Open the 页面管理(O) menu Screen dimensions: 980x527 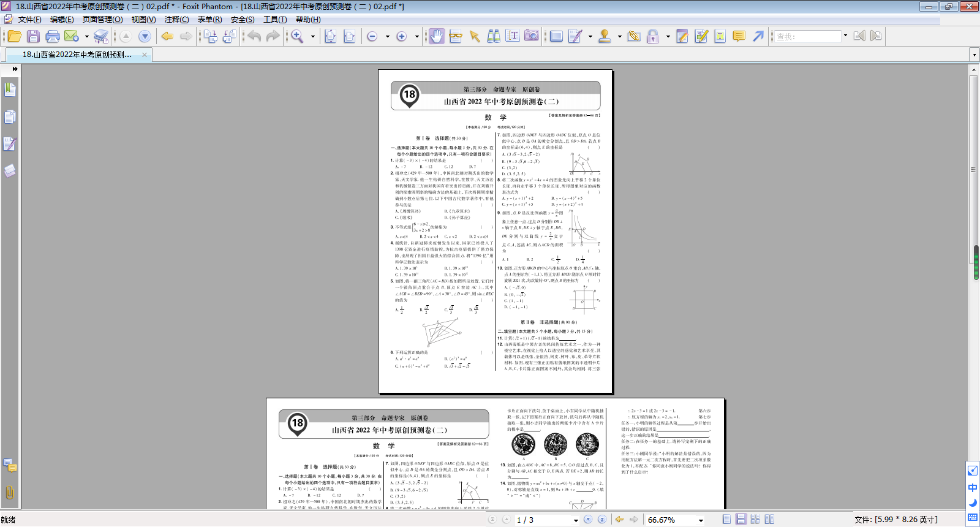(x=103, y=20)
